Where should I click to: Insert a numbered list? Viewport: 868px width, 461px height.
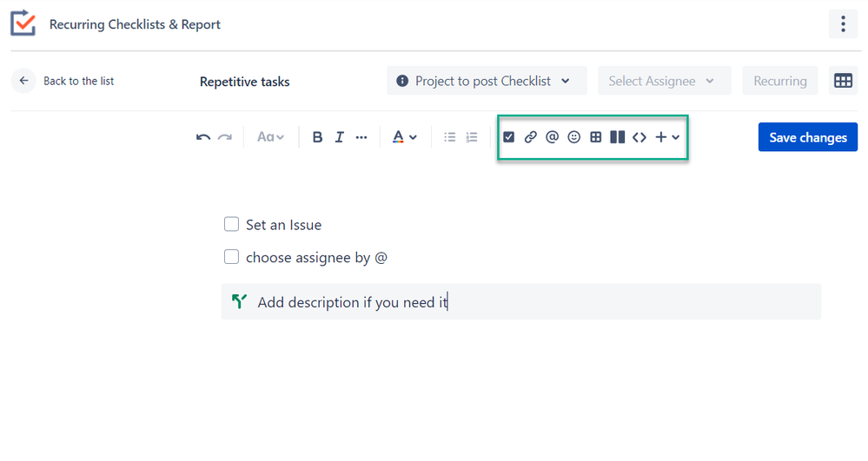click(472, 137)
